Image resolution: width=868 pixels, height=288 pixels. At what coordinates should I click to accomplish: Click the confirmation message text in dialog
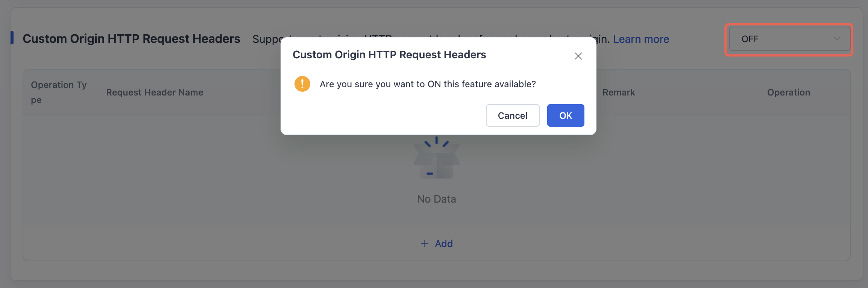pyautogui.click(x=428, y=84)
